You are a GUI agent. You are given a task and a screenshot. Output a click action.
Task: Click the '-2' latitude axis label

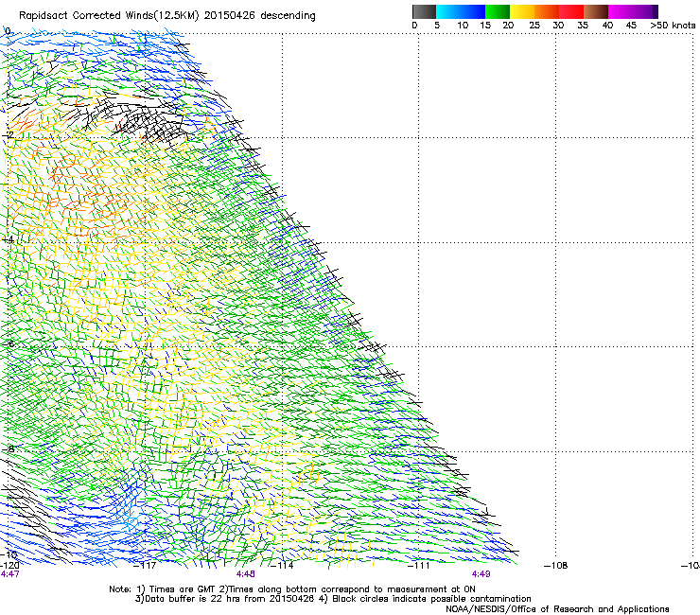coord(9,135)
